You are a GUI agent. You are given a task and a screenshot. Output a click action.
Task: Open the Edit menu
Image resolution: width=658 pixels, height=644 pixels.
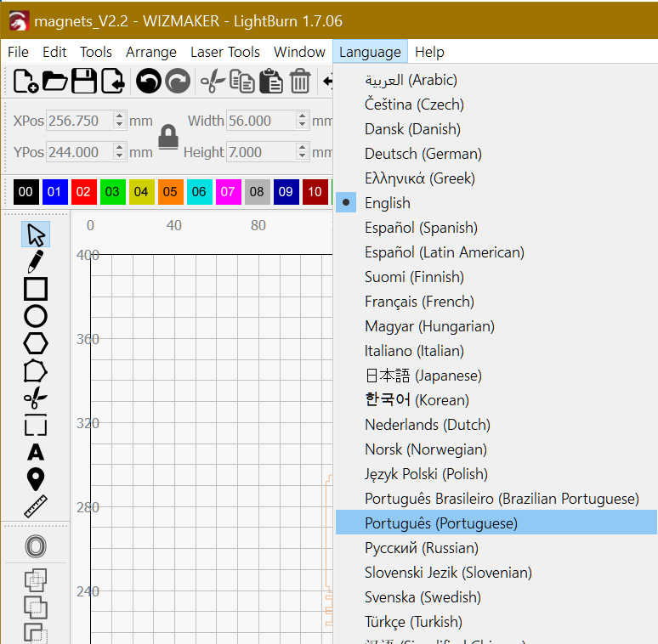pyautogui.click(x=54, y=52)
